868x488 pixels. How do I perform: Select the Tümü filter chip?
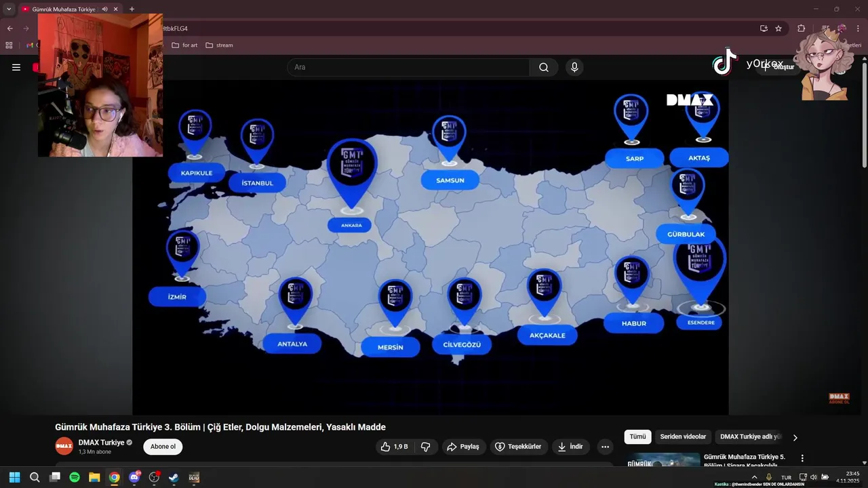637,437
